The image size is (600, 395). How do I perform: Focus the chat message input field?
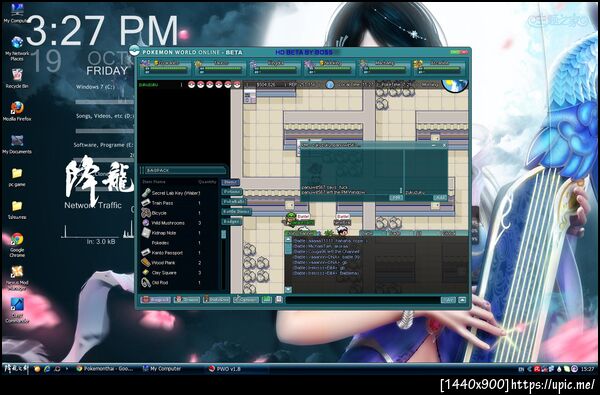click(x=362, y=300)
